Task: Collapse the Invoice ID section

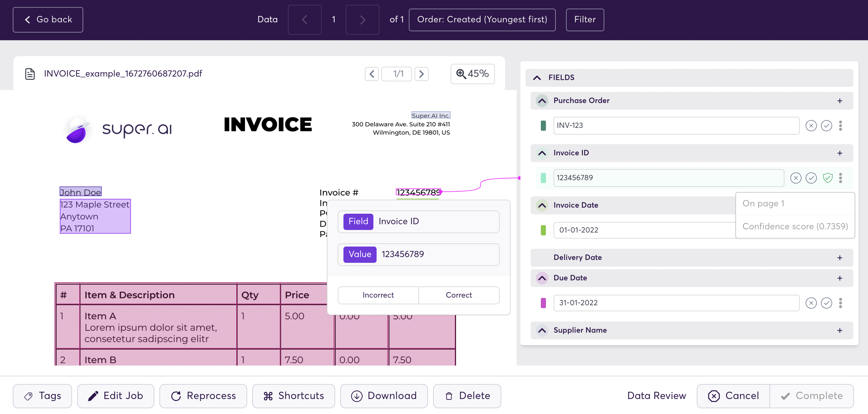Action: pyautogui.click(x=542, y=153)
